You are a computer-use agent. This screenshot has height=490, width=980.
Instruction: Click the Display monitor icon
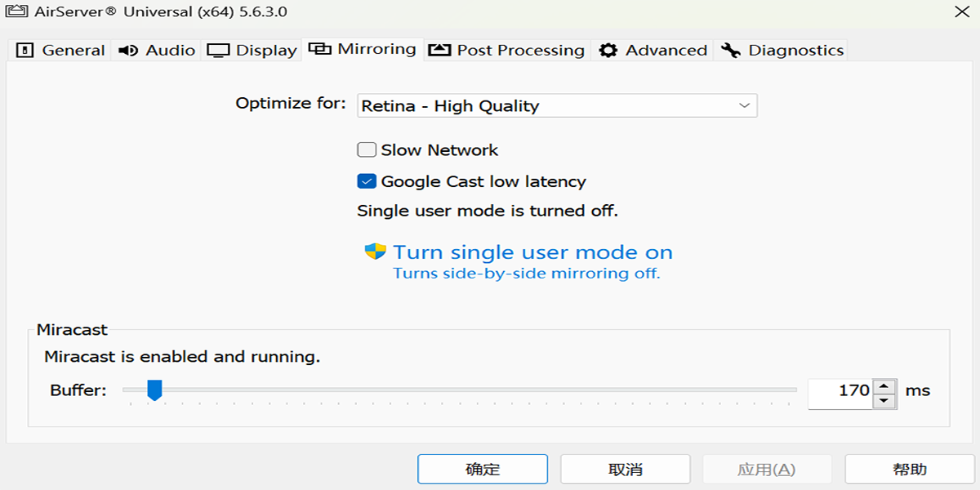(x=218, y=51)
